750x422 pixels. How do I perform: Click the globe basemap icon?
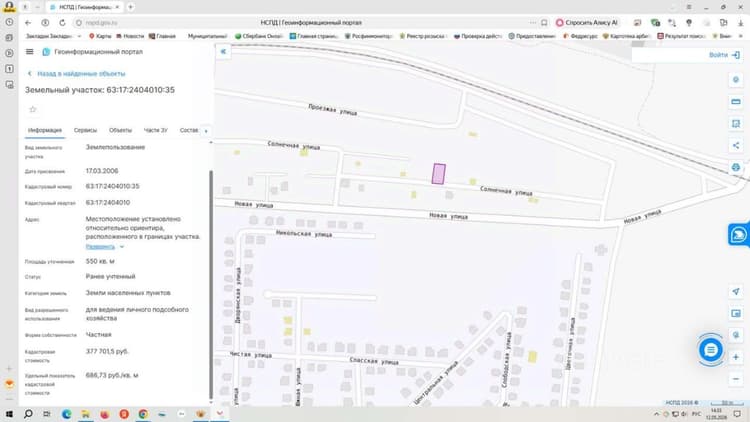point(736,167)
